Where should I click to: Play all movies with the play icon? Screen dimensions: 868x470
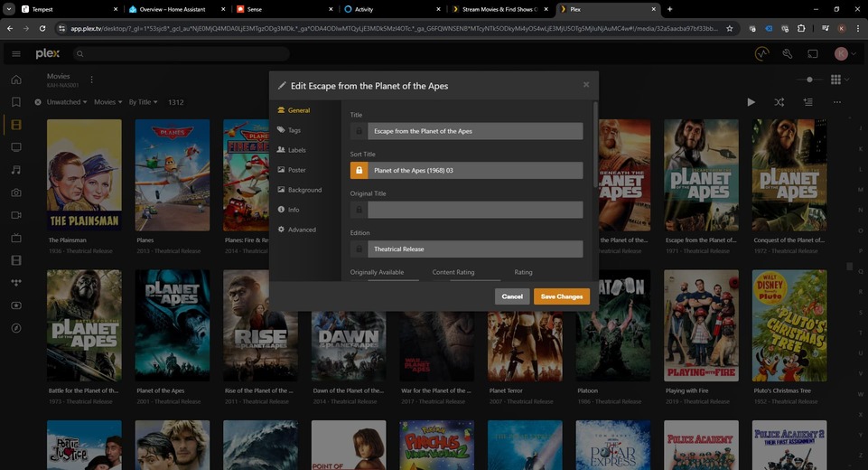click(751, 102)
